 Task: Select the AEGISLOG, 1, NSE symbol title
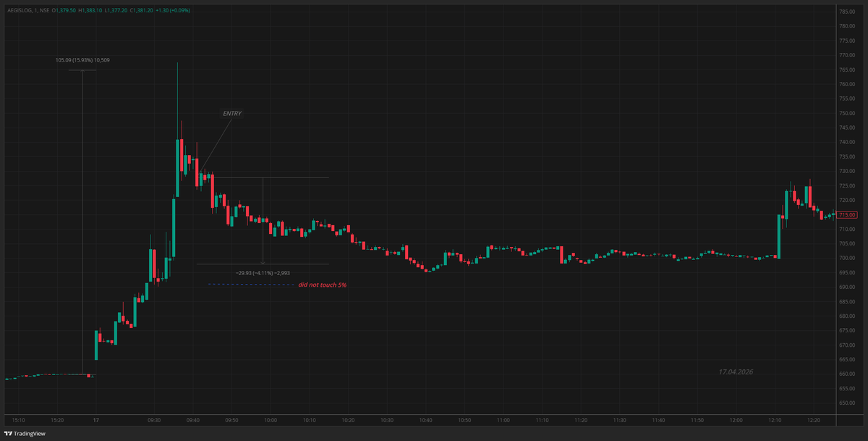(x=30, y=11)
